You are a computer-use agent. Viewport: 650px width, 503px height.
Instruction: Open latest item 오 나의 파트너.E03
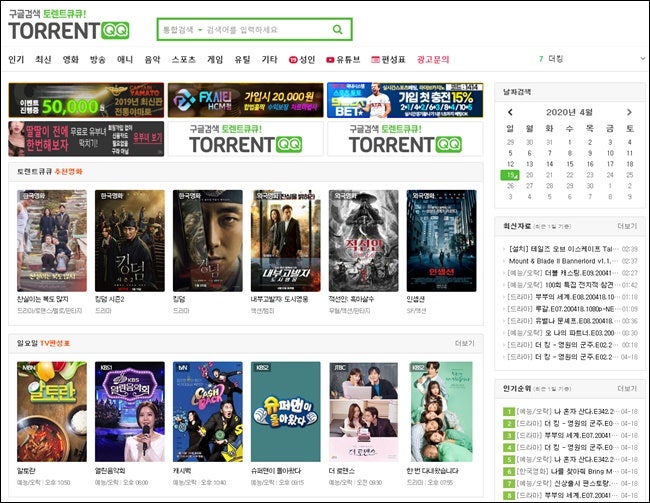(563, 333)
